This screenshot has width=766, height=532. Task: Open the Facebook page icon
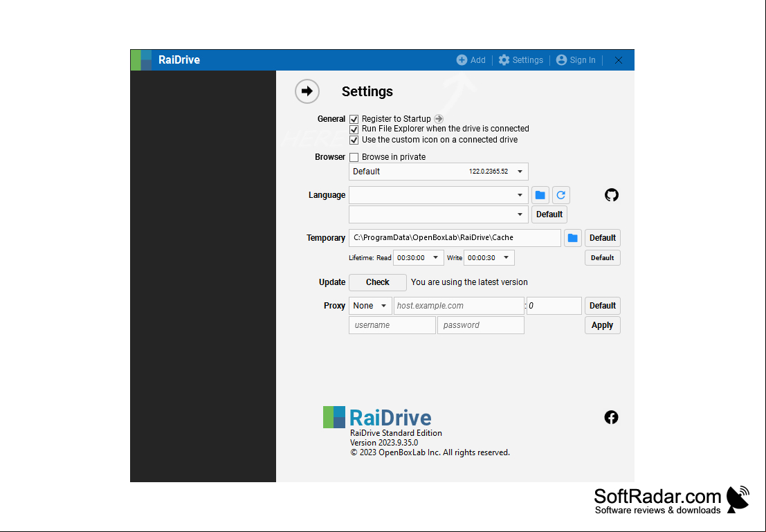click(x=611, y=417)
